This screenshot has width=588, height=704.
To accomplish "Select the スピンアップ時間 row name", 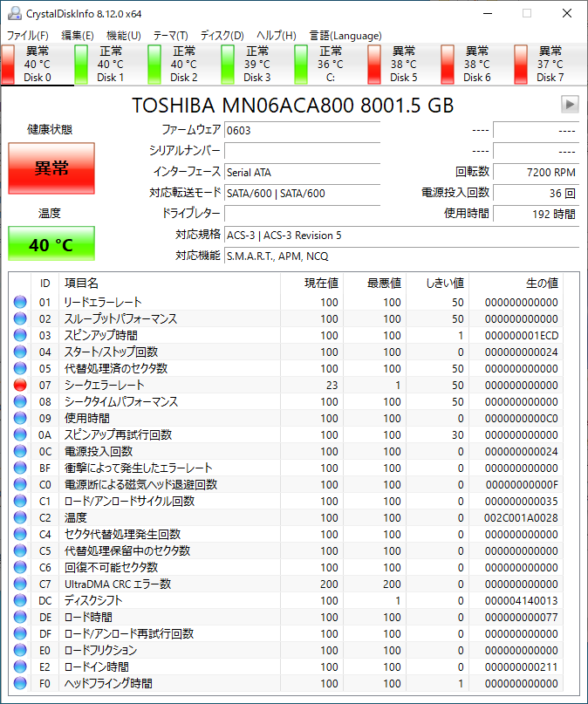I will [x=101, y=335].
